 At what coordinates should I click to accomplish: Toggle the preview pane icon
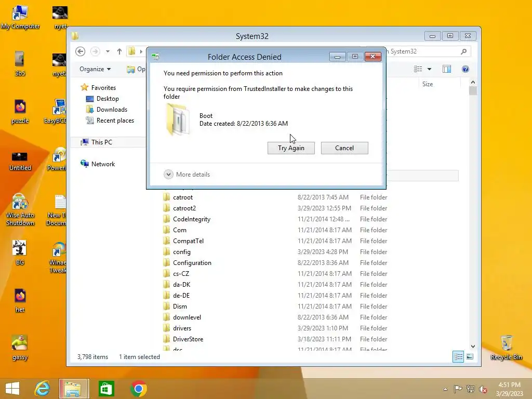pos(446,69)
